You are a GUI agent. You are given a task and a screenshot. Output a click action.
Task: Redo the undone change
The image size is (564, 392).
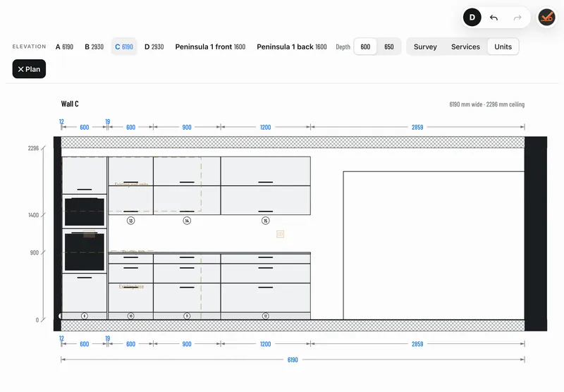[x=517, y=18]
